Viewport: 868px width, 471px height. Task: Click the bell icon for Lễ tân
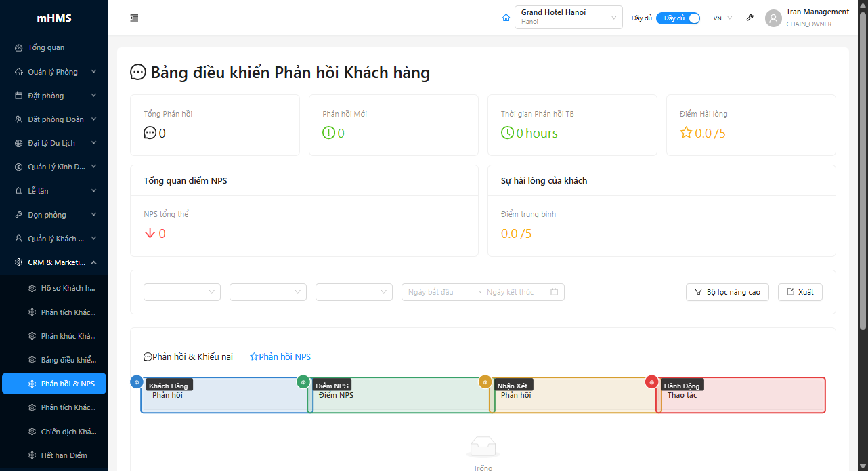pos(18,191)
